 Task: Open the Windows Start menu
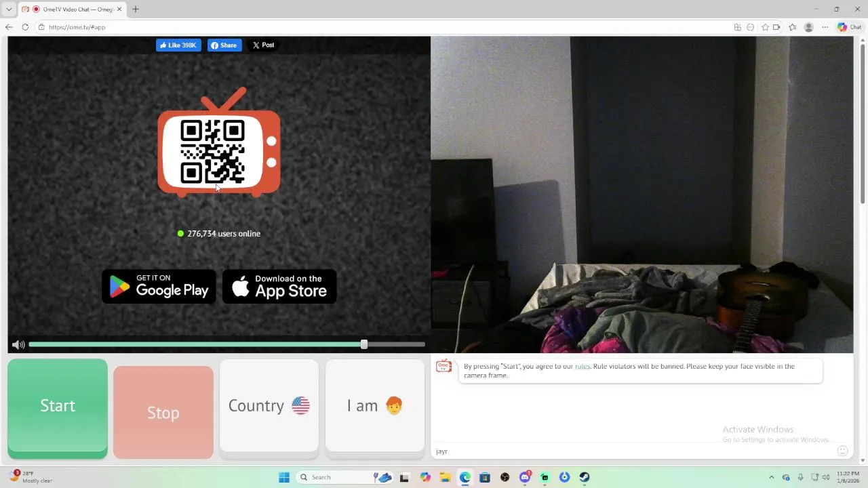pyautogui.click(x=284, y=477)
